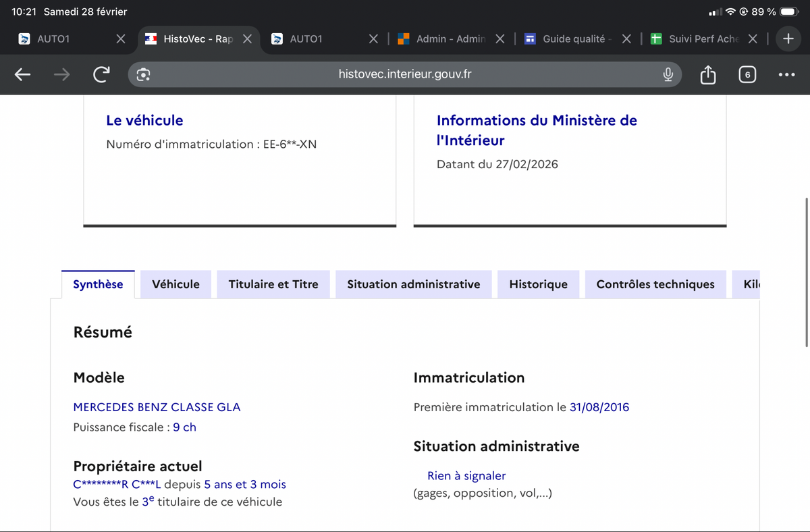Open the Véhicule tab

(175, 284)
